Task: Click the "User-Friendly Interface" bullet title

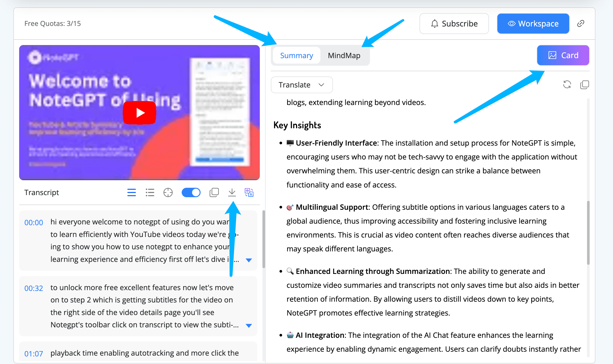Action: click(x=336, y=143)
